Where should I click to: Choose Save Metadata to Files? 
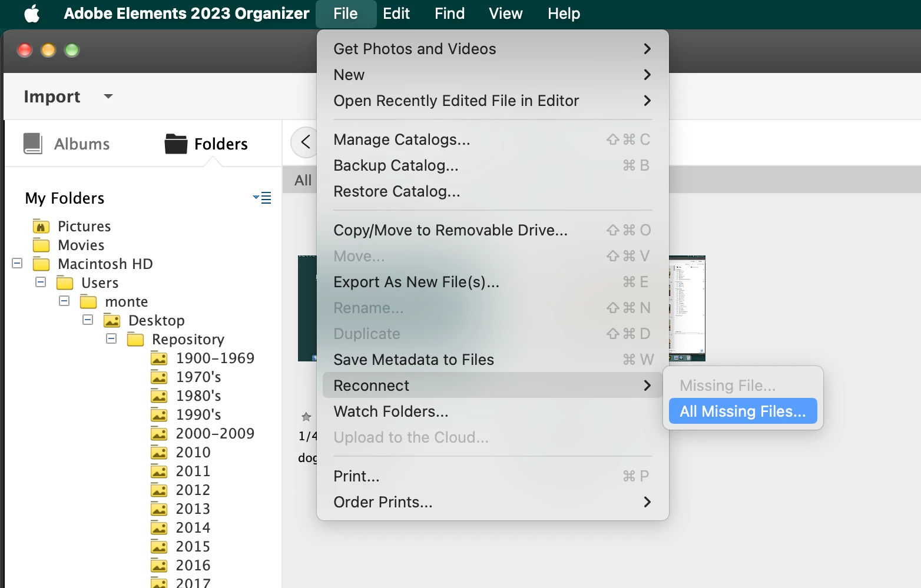click(x=492, y=360)
